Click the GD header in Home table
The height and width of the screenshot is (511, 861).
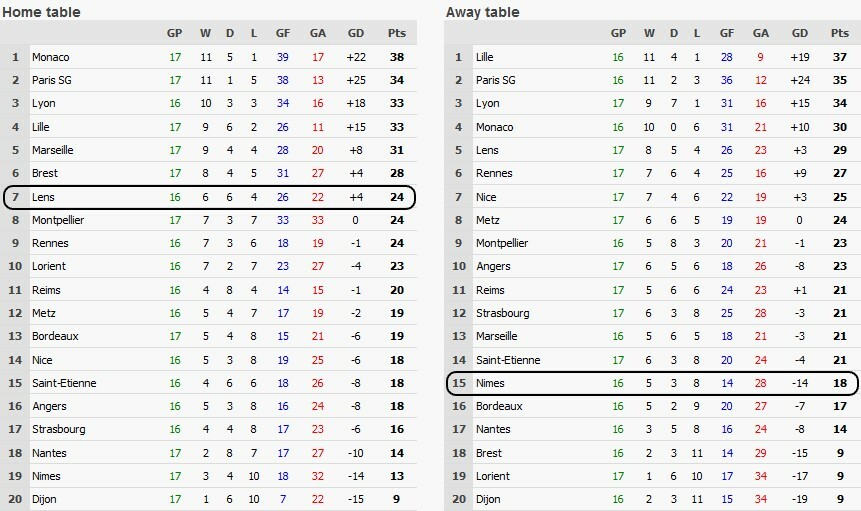[355, 33]
